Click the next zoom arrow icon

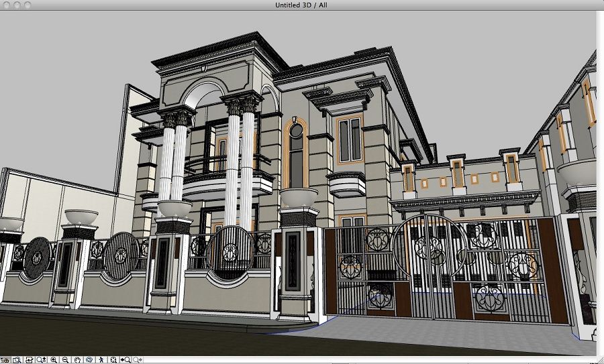(x=138, y=360)
